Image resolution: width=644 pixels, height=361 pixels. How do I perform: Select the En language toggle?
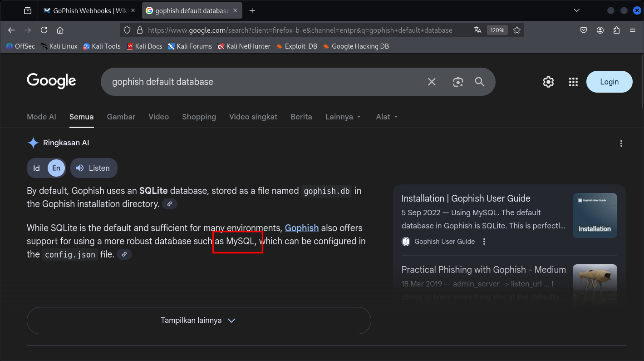pyautogui.click(x=56, y=168)
